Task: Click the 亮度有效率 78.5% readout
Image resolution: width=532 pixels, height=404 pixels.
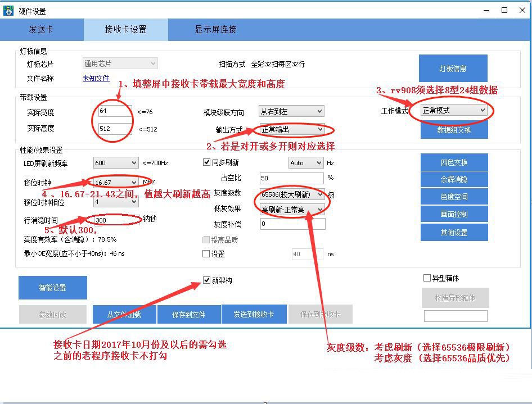Action: pos(70,239)
